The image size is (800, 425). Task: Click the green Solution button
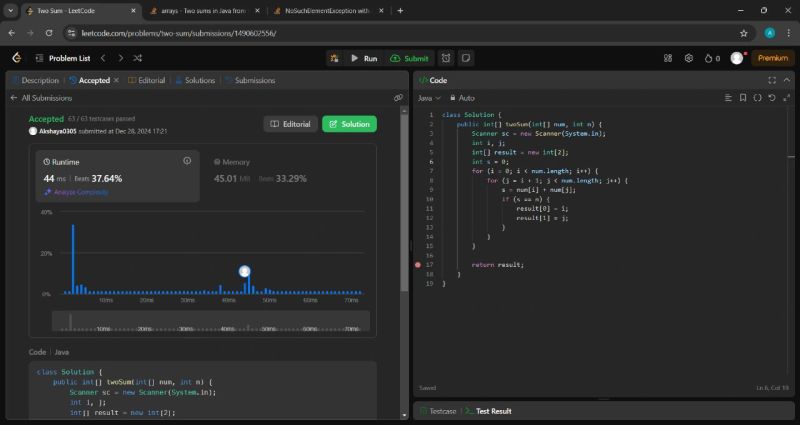[x=349, y=124]
